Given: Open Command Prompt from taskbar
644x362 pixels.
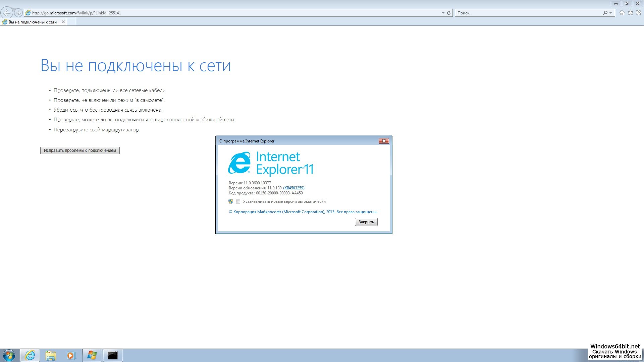Looking at the screenshot, I should click(x=113, y=355).
